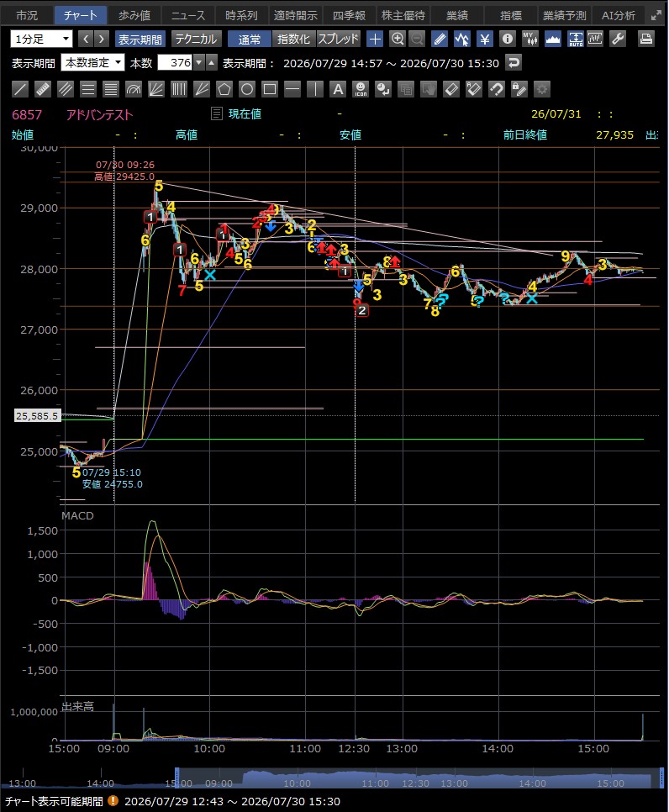
Task: Click the bottom timeline range slider
Action: [419, 778]
